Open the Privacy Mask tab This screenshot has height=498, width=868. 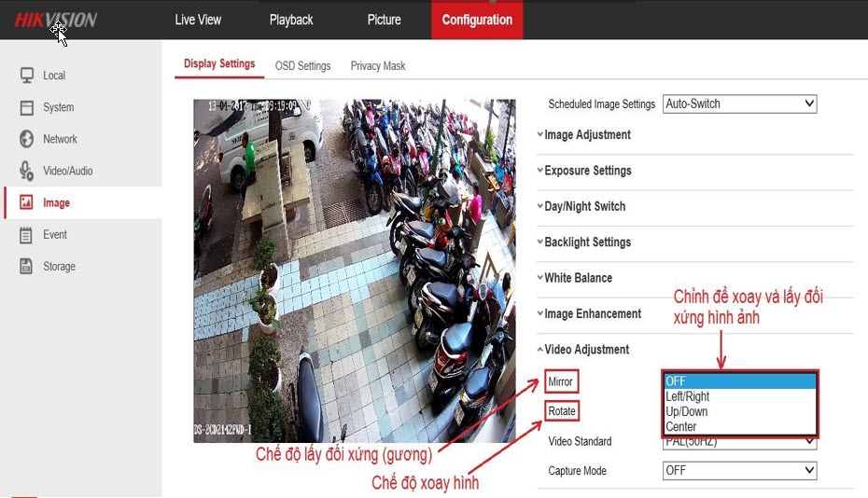(x=378, y=66)
